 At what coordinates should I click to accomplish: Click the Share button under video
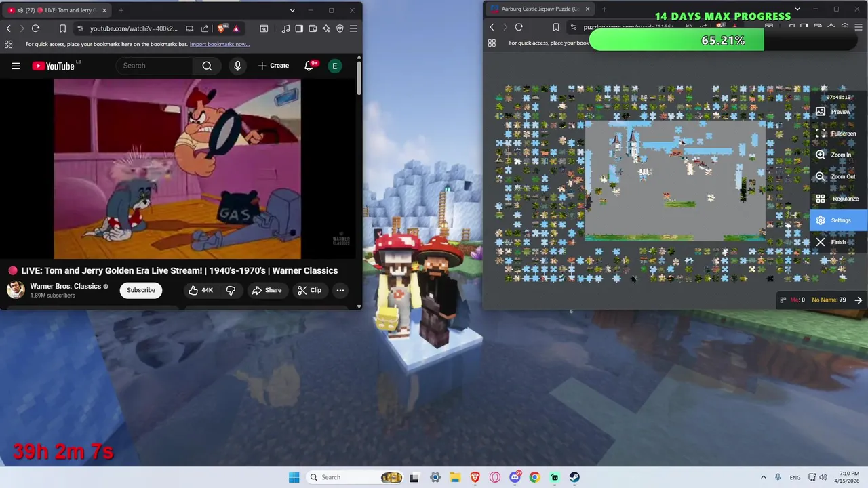pyautogui.click(x=267, y=290)
